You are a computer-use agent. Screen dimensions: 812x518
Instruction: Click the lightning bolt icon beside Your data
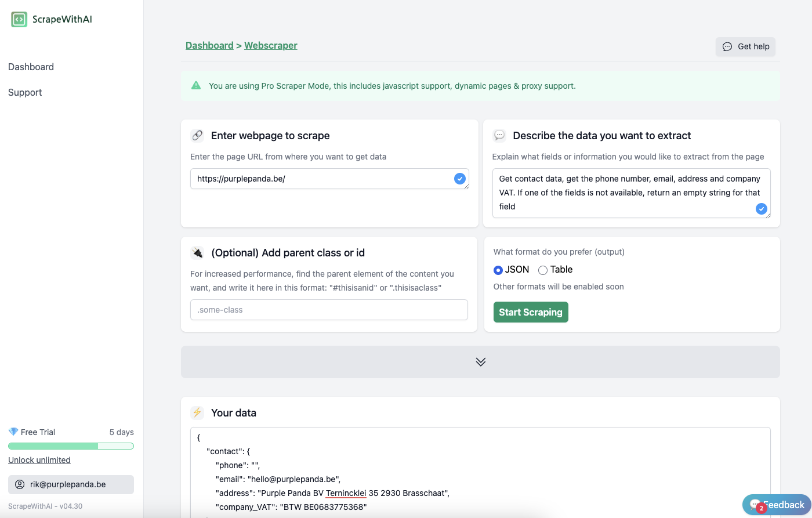click(x=197, y=412)
